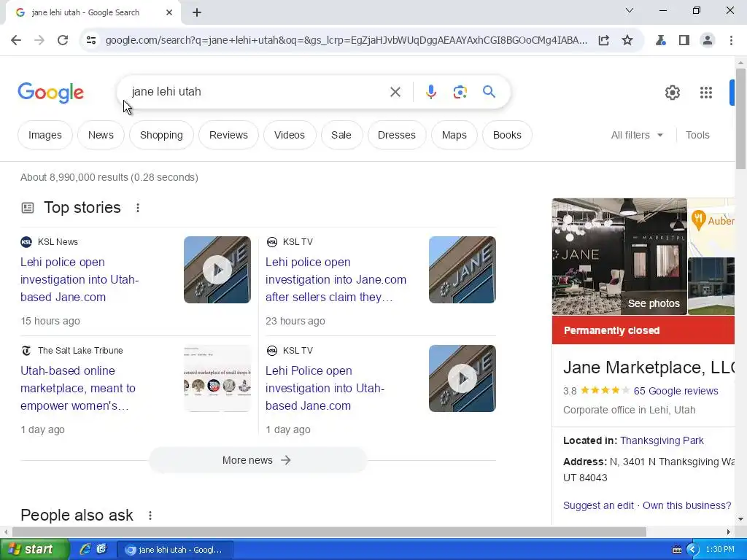Click the Google logo
747x560 pixels.
pos(50,93)
